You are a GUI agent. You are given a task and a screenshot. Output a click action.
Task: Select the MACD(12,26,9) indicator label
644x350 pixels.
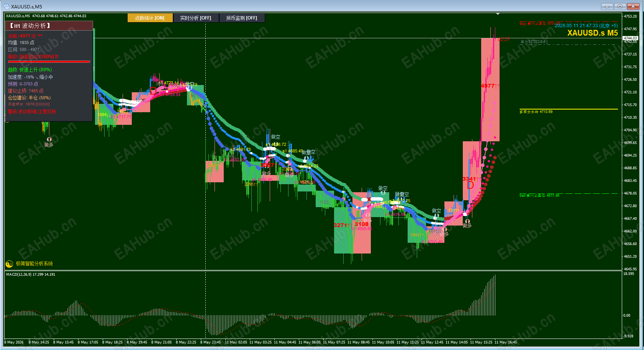[31, 275]
